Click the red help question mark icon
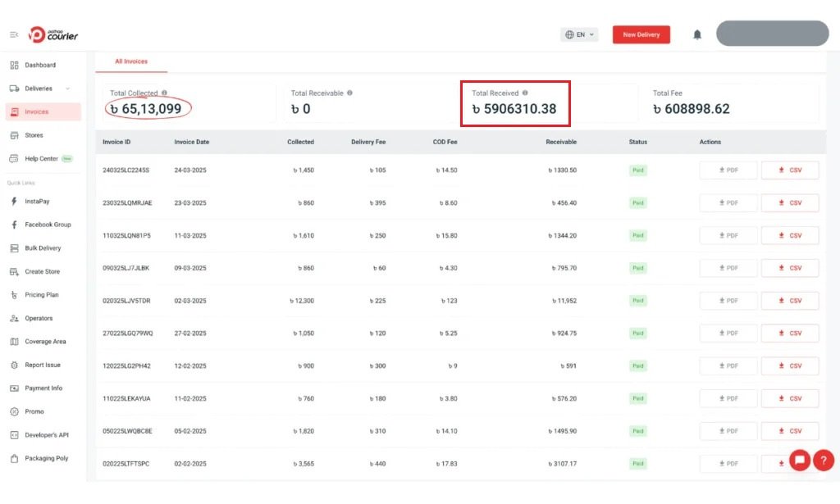Image resolution: width=840 pixels, height=504 pixels. [x=823, y=460]
